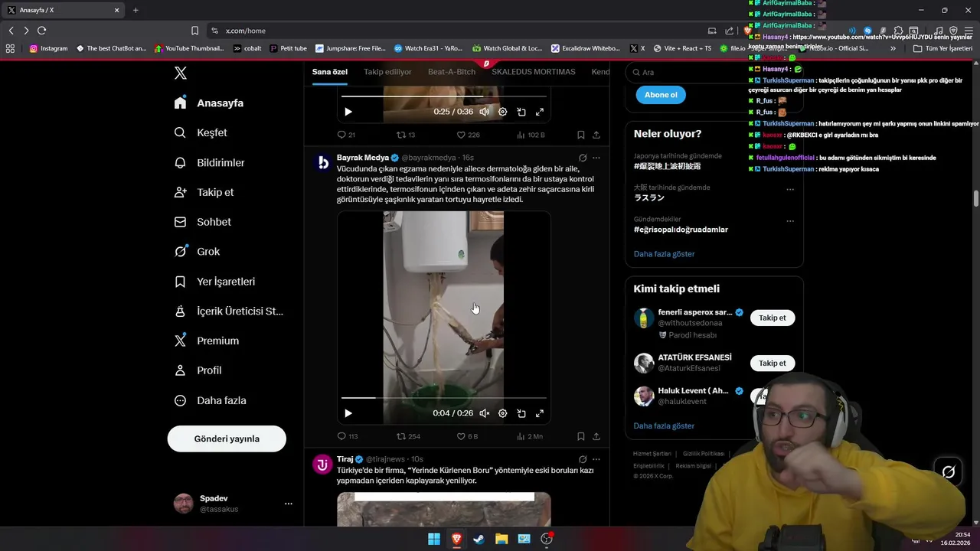Reply to the Bayrak Medya post
The height and width of the screenshot is (551, 980).
(347, 436)
